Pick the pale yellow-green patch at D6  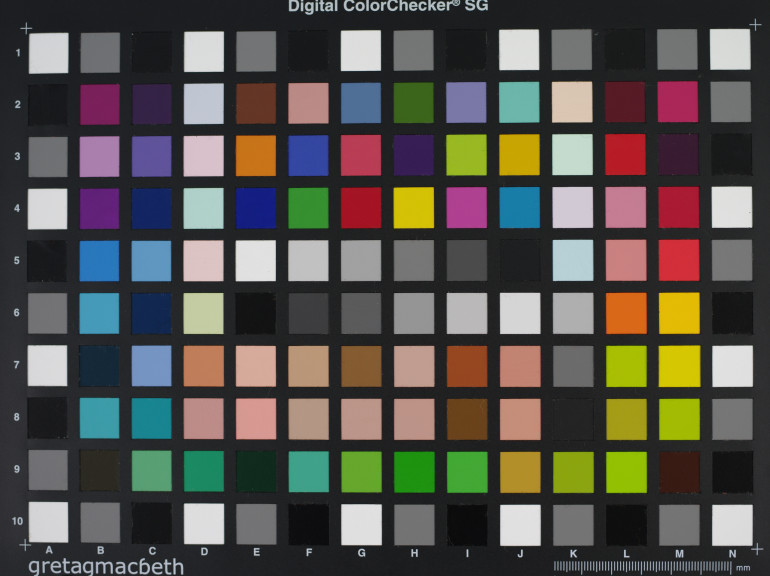(203, 313)
